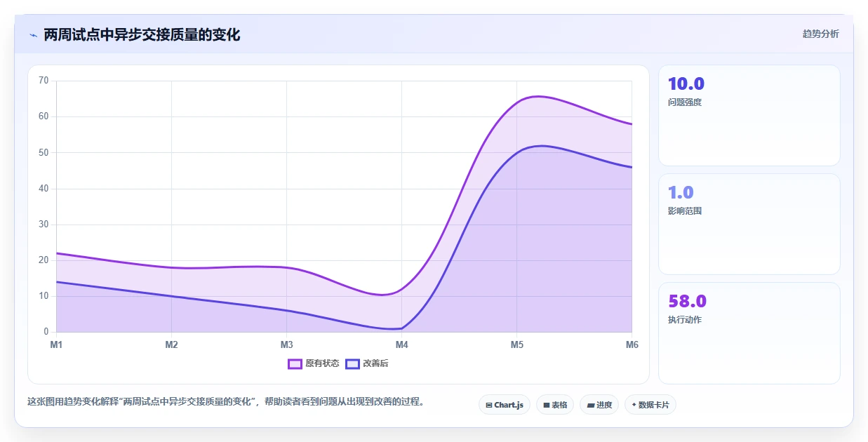Click the icon inside the Chart.js tag

(x=488, y=405)
